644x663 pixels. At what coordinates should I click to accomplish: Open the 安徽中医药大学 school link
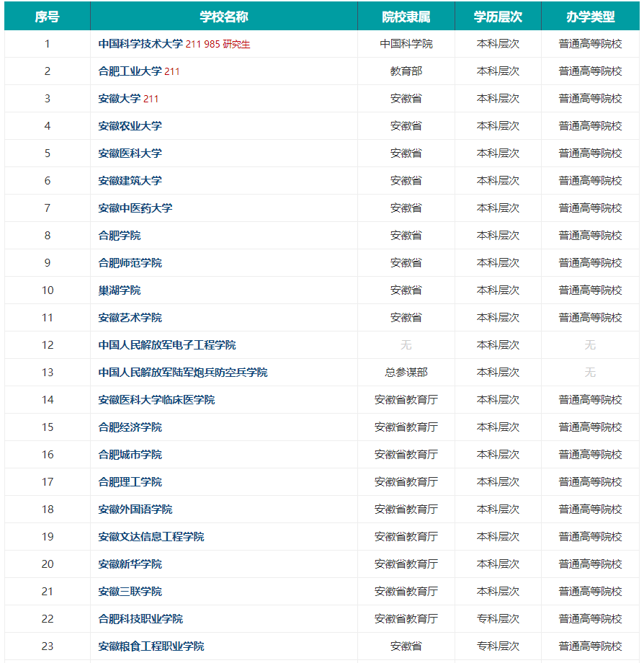coord(135,208)
